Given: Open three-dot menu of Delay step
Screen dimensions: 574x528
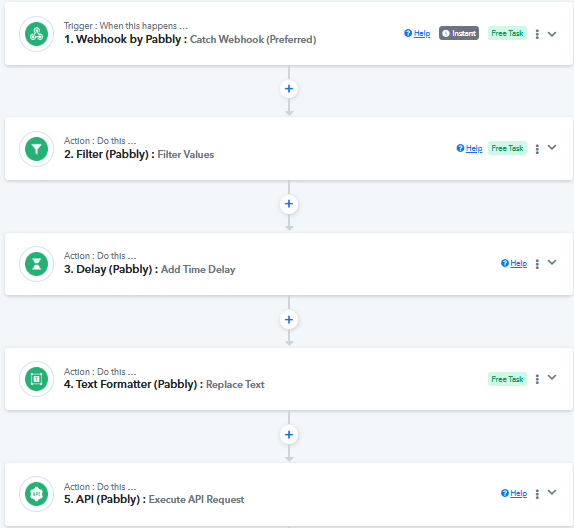Looking at the screenshot, I should click(537, 264).
